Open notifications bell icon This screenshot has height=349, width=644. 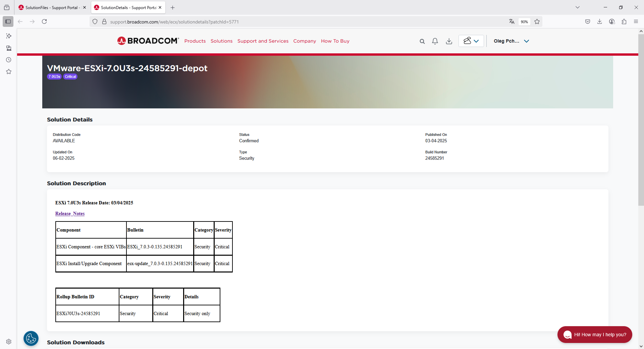[x=435, y=41]
